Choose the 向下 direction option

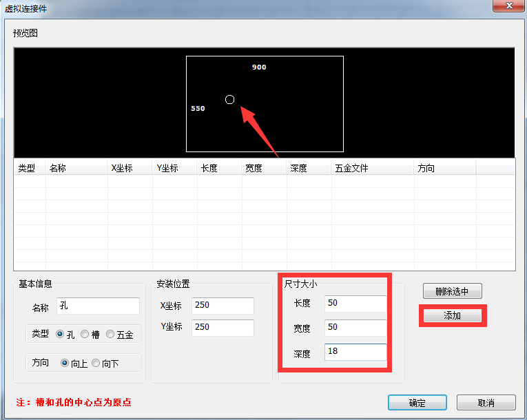(x=96, y=364)
